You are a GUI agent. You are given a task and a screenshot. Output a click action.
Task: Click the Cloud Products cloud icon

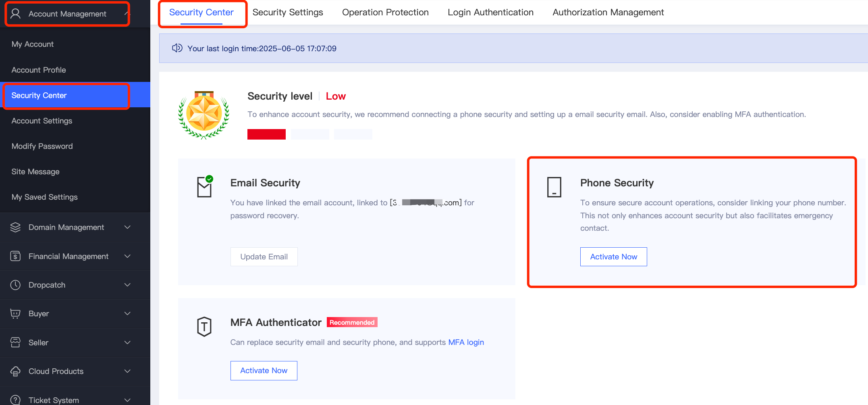click(x=15, y=371)
